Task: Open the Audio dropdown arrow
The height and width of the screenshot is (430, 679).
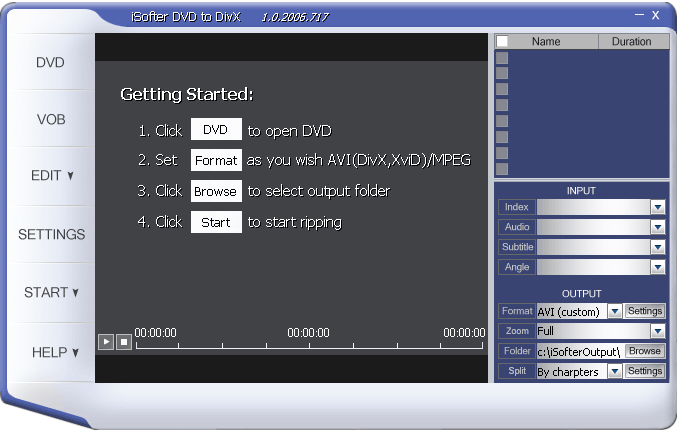Action: (x=658, y=227)
